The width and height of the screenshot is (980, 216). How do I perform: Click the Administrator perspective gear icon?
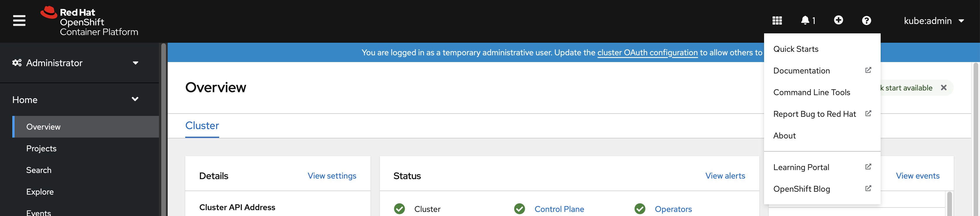(x=17, y=62)
